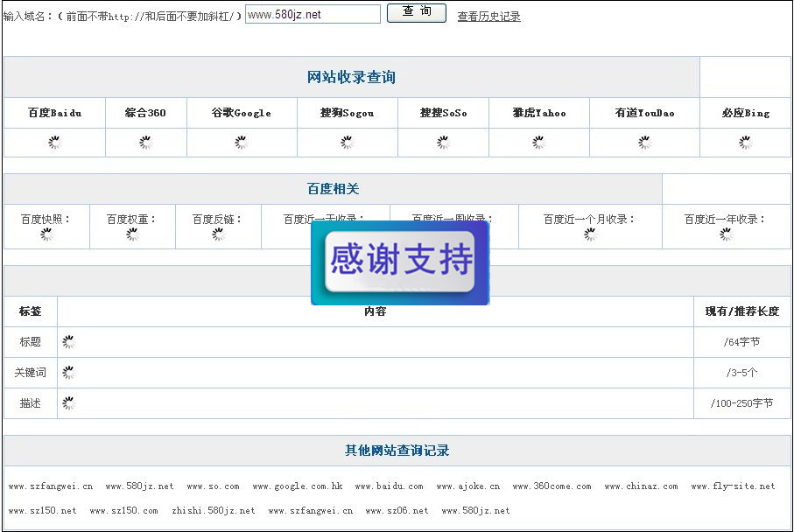Click the 百度Baidu column header
The height and width of the screenshot is (532, 794).
54,113
